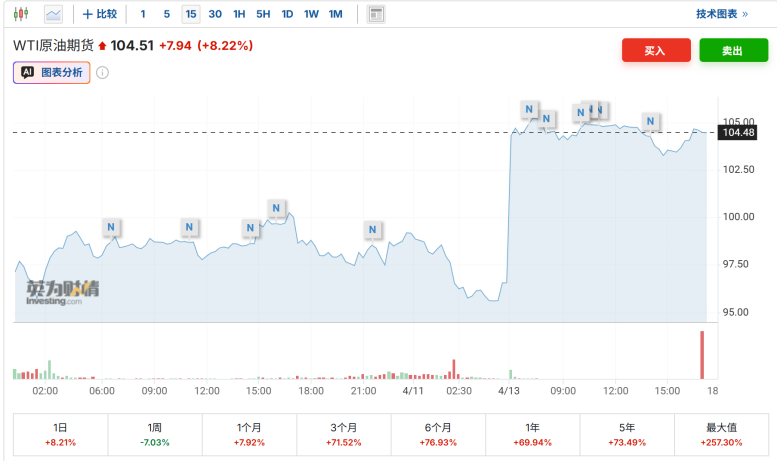777x461 pixels.
Task: Switch to the 1D interval
Action: (287, 14)
